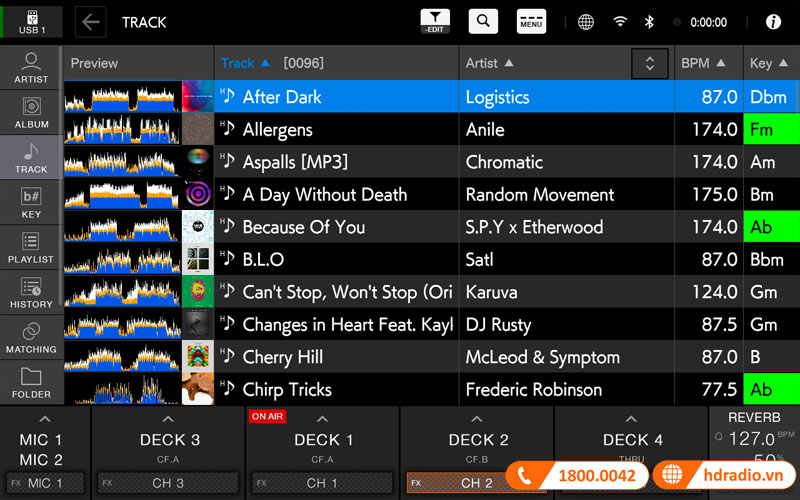The height and width of the screenshot is (500, 800).
Task: Click the 77.5 BPM value
Action: [719, 390]
